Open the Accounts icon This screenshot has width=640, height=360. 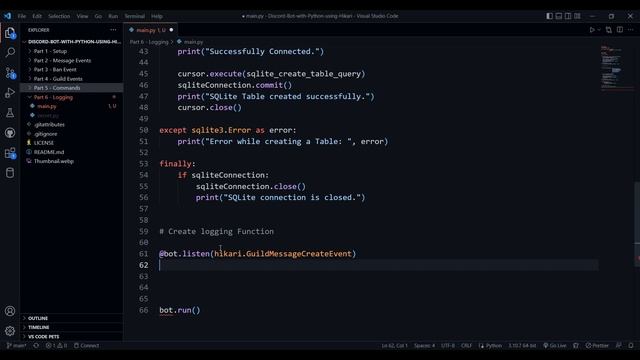click(x=10, y=311)
